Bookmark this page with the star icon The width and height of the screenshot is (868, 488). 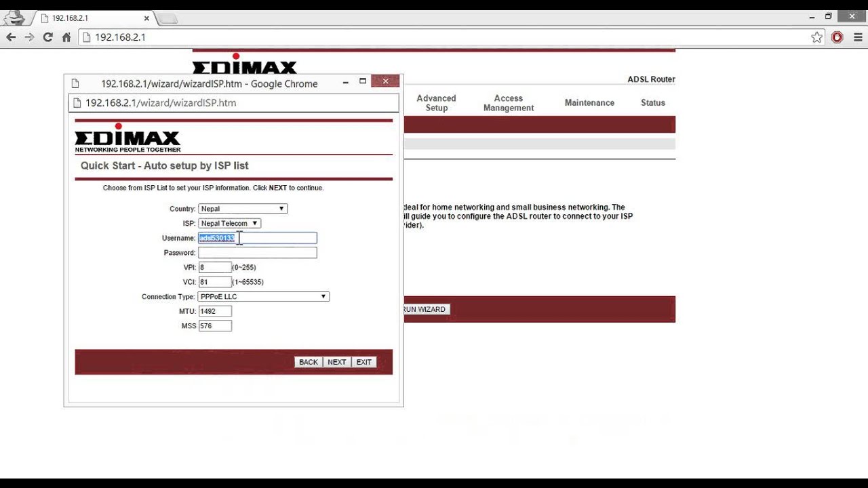(x=817, y=37)
